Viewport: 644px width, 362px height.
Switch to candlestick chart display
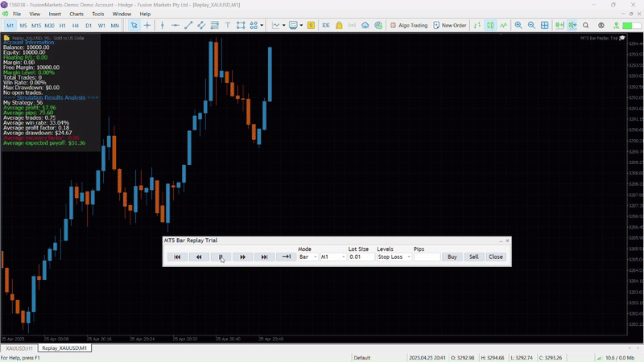(490, 26)
